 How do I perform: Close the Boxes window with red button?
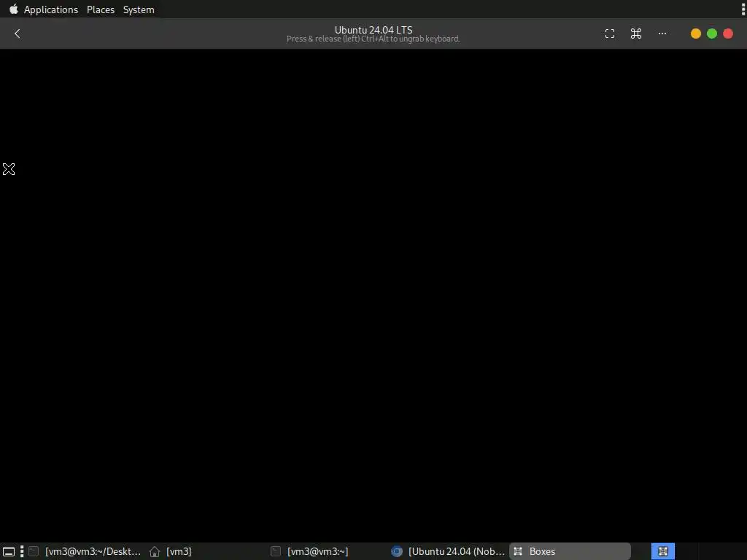pyautogui.click(x=728, y=34)
